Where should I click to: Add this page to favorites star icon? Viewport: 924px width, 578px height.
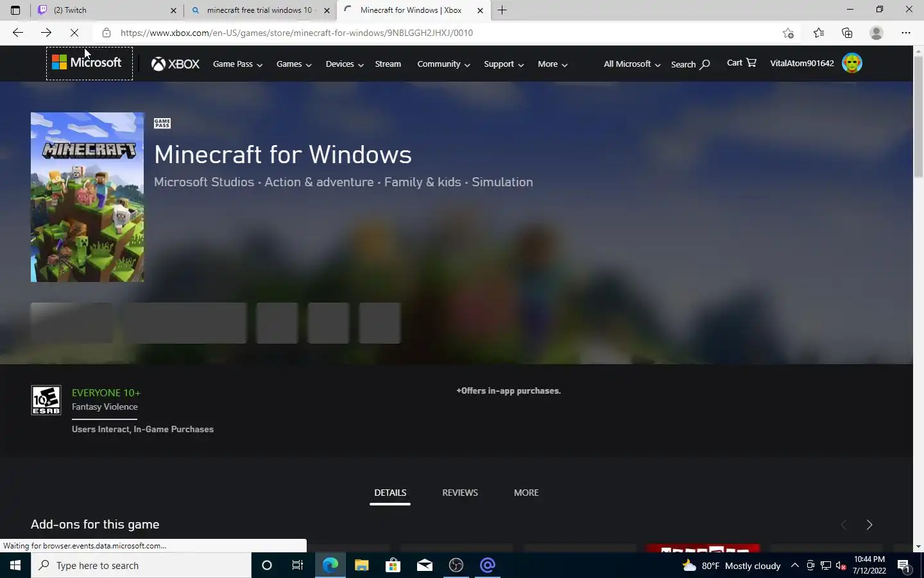[788, 33]
